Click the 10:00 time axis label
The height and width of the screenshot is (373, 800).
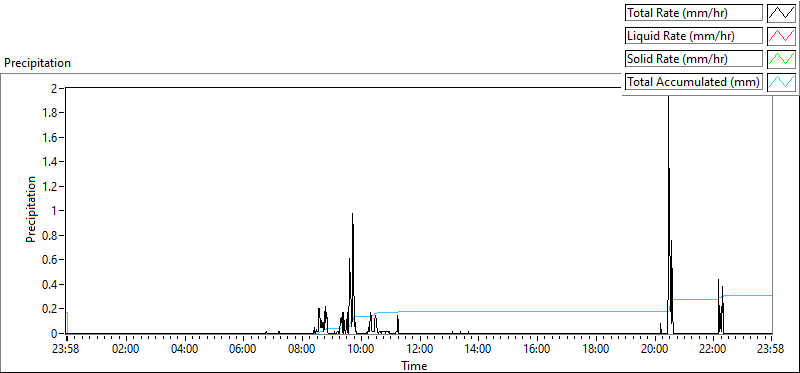point(361,350)
